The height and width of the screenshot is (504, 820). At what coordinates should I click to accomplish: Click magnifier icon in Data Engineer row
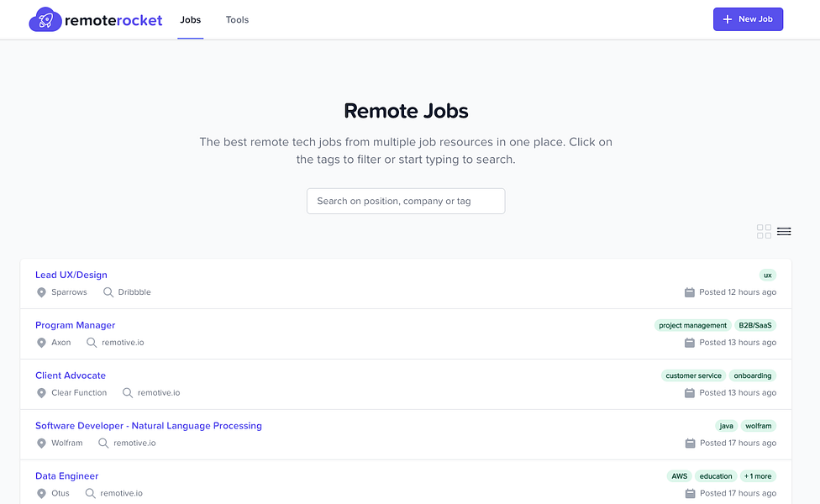(x=91, y=493)
